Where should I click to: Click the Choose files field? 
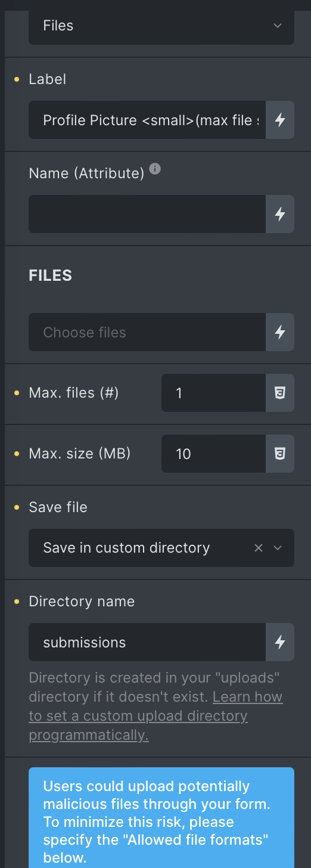(x=147, y=332)
